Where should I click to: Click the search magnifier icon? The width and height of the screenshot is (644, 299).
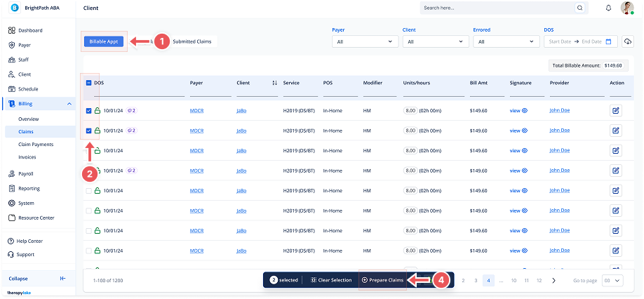[579, 8]
